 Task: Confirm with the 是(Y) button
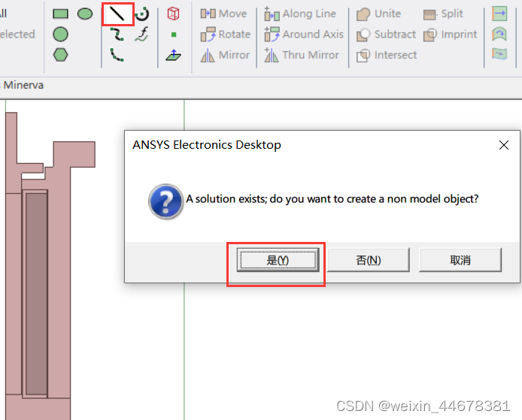click(x=278, y=260)
